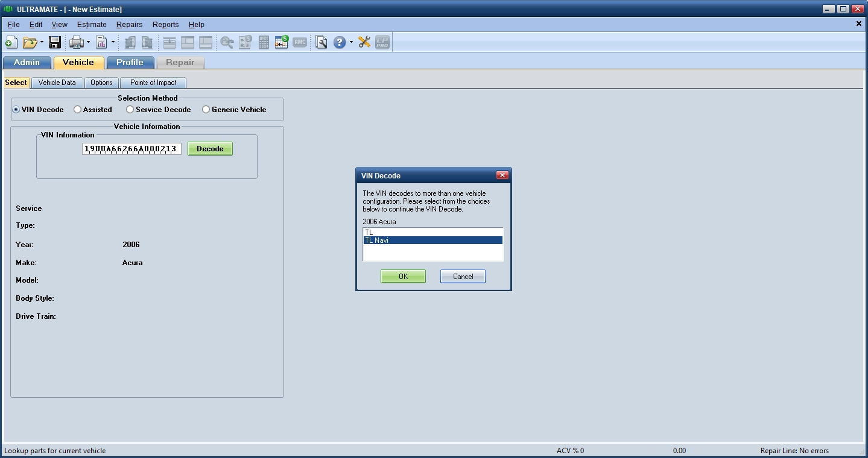
Task: Select the VIN Decode radio button
Action: coord(16,110)
